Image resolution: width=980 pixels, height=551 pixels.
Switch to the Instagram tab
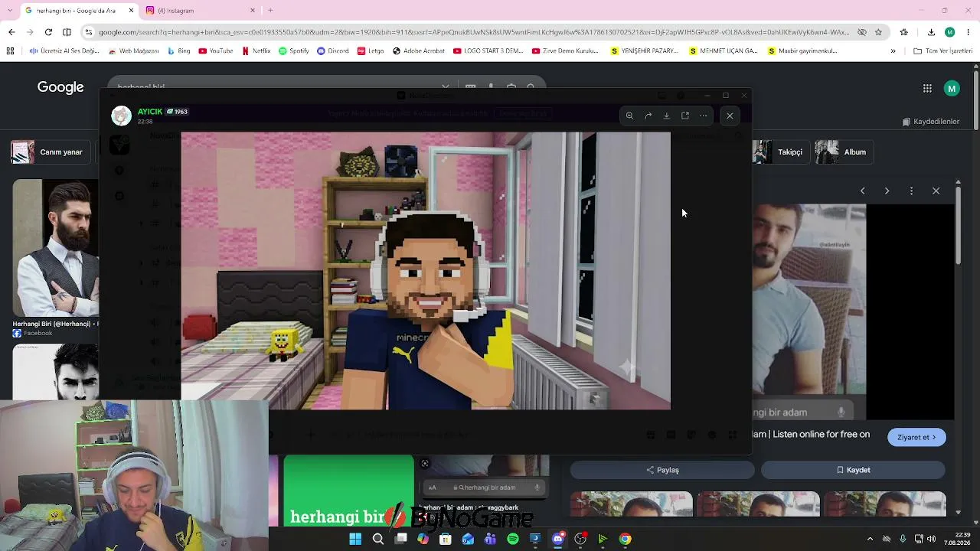[201, 10]
